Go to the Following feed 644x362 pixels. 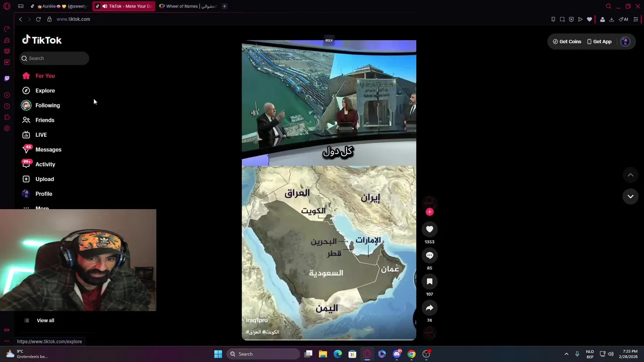41,105
